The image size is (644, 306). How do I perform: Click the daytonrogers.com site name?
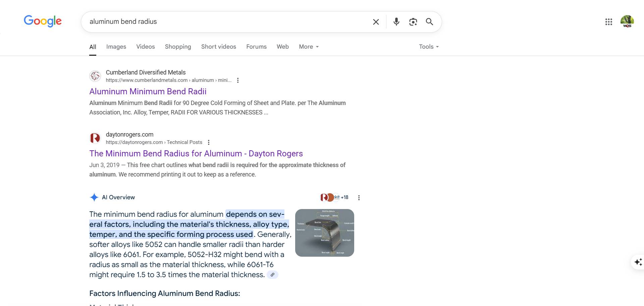(129, 134)
